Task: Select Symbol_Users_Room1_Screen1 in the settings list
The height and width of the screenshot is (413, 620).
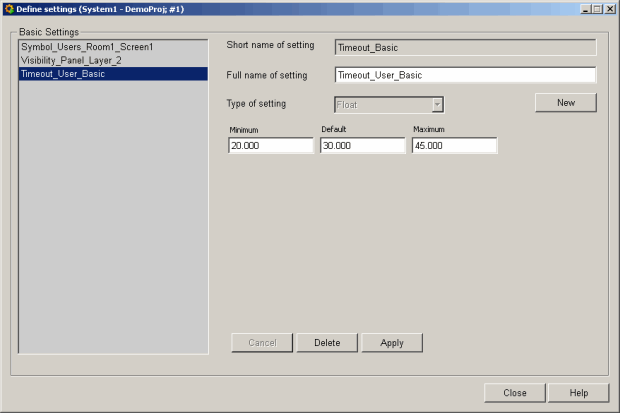Action: click(x=87, y=47)
